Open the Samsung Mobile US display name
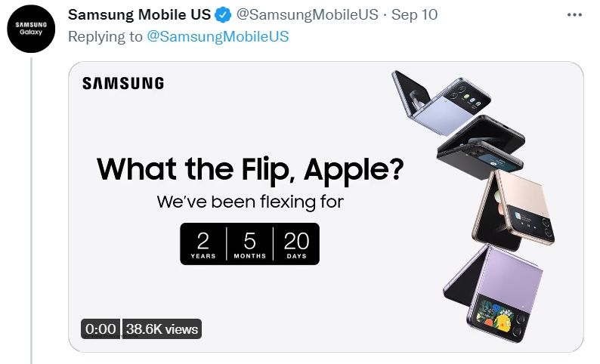 point(139,15)
